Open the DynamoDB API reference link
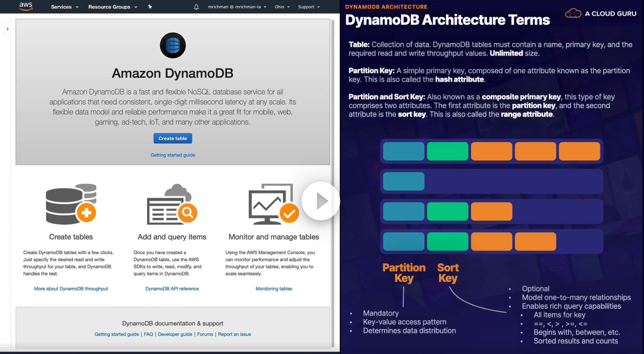This screenshot has width=644, height=354. click(172, 288)
